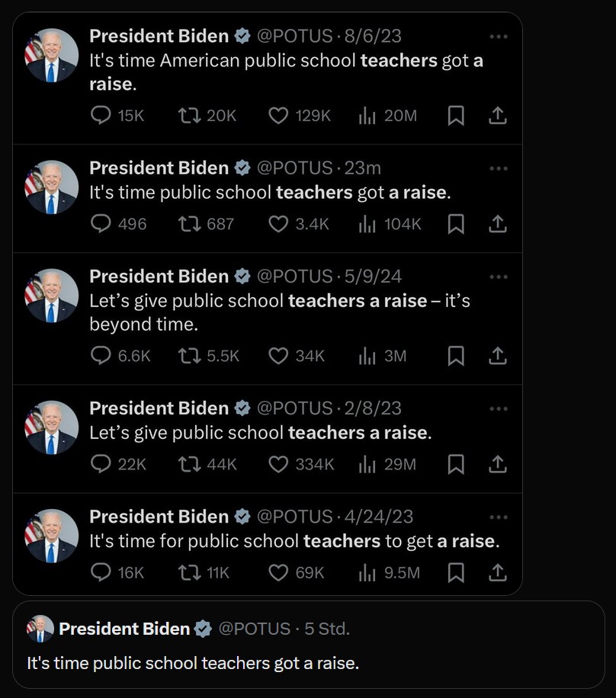Share the 4/24/23 tweet

tap(497, 572)
